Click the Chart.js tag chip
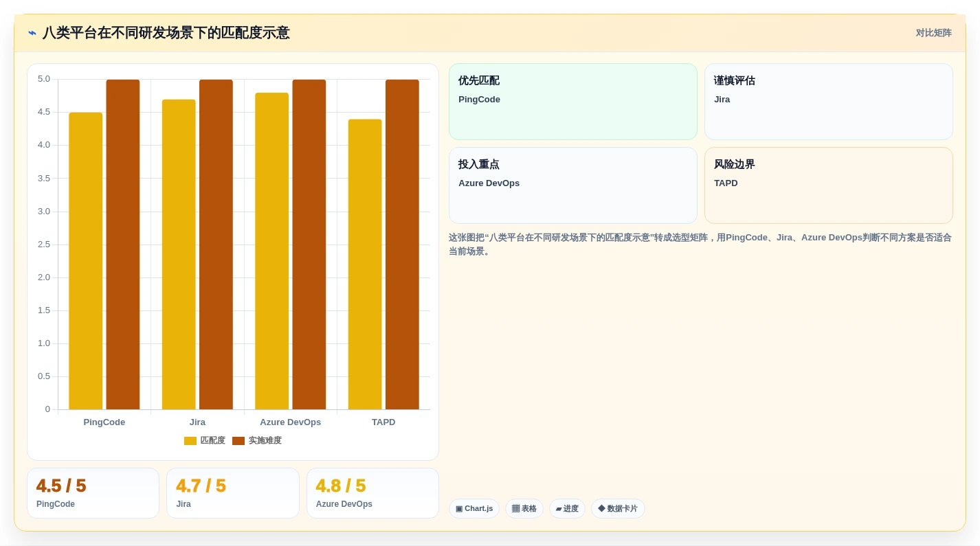The height and width of the screenshot is (546, 980). (x=474, y=509)
